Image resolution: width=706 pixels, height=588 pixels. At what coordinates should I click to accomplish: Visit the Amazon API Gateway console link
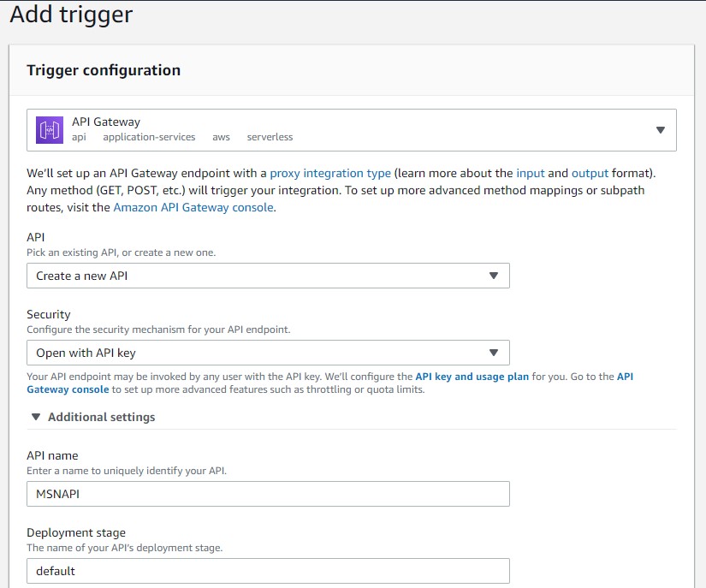(193, 207)
